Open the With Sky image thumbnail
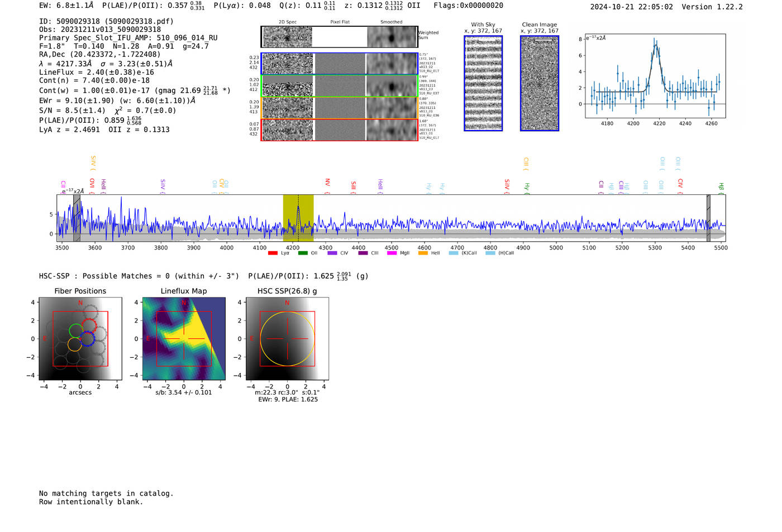 pos(483,83)
